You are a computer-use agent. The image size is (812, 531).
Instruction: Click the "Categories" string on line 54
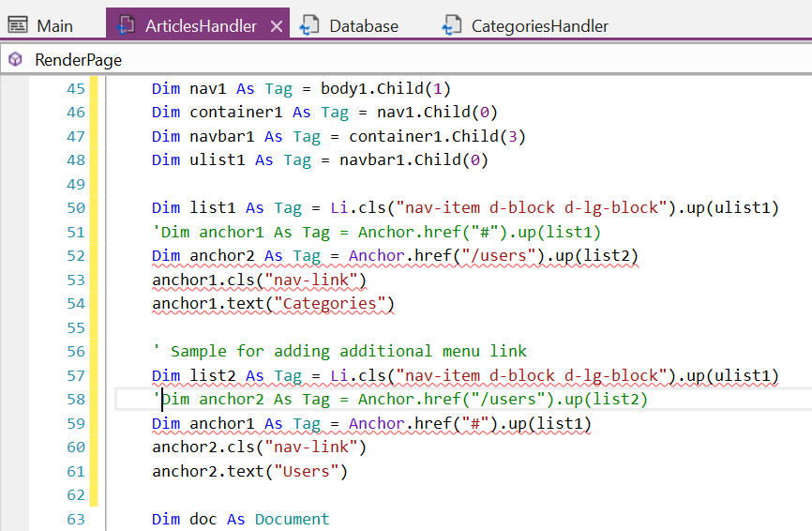point(330,304)
